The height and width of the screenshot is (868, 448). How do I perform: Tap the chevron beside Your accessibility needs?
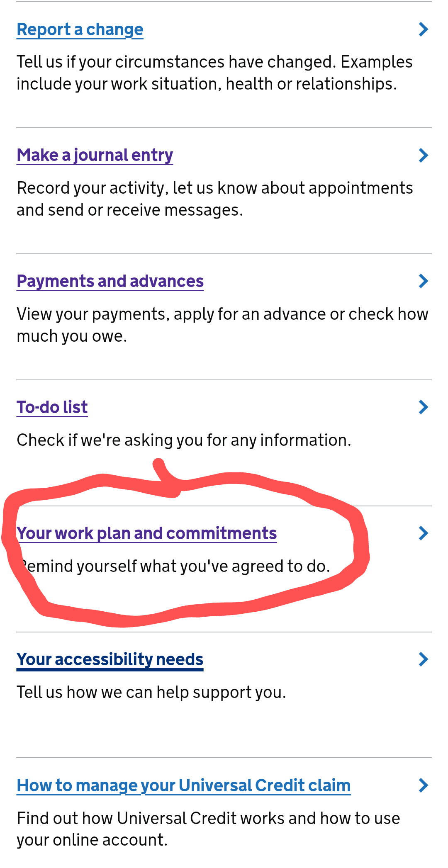pyautogui.click(x=424, y=659)
